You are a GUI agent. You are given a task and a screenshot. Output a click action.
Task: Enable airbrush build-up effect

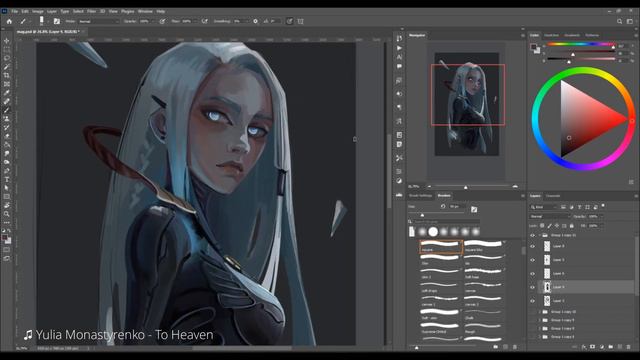[x=204, y=21]
